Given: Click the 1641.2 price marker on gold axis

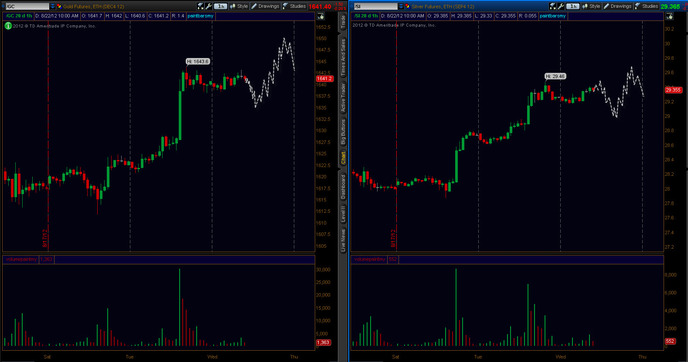Looking at the screenshot, I should (325, 79).
